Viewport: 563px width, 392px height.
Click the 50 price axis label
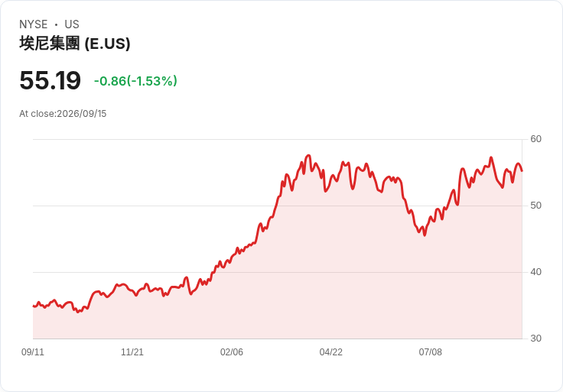[535, 206]
